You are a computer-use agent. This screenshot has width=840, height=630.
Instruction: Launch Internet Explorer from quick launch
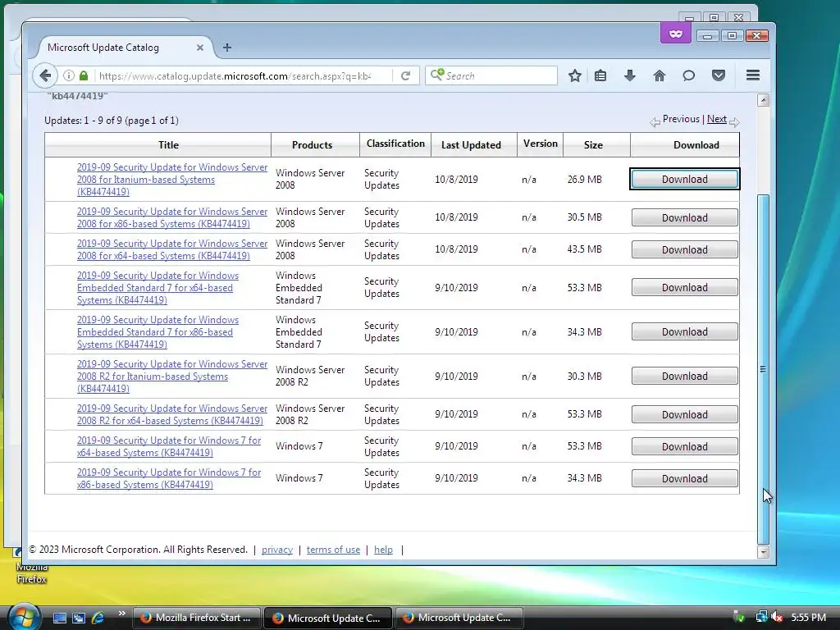point(98,618)
